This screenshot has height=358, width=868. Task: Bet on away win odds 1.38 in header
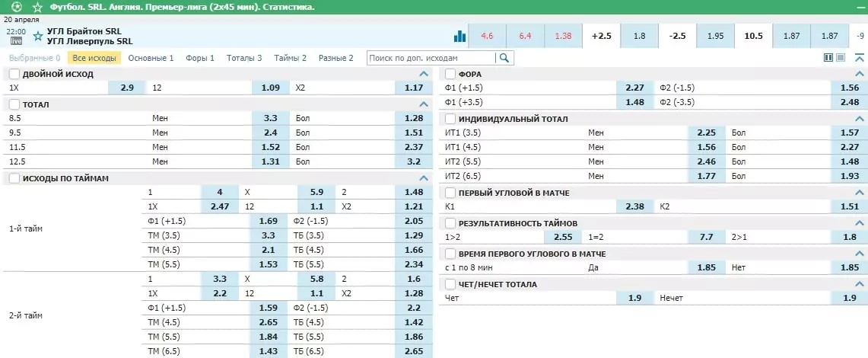[x=563, y=36]
